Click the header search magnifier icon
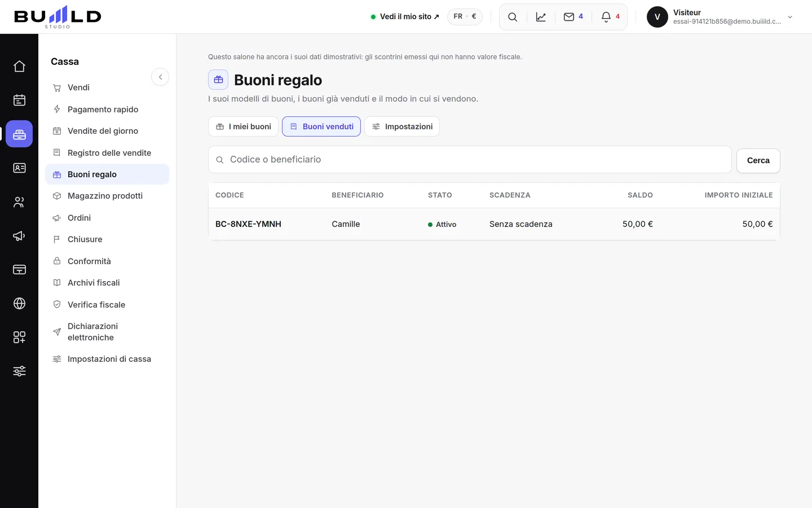The height and width of the screenshot is (508, 812). [513, 17]
